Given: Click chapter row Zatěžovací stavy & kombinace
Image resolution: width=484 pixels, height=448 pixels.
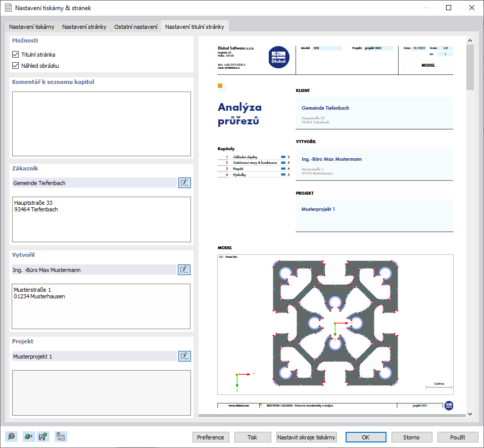Looking at the screenshot, I should pos(254,162).
